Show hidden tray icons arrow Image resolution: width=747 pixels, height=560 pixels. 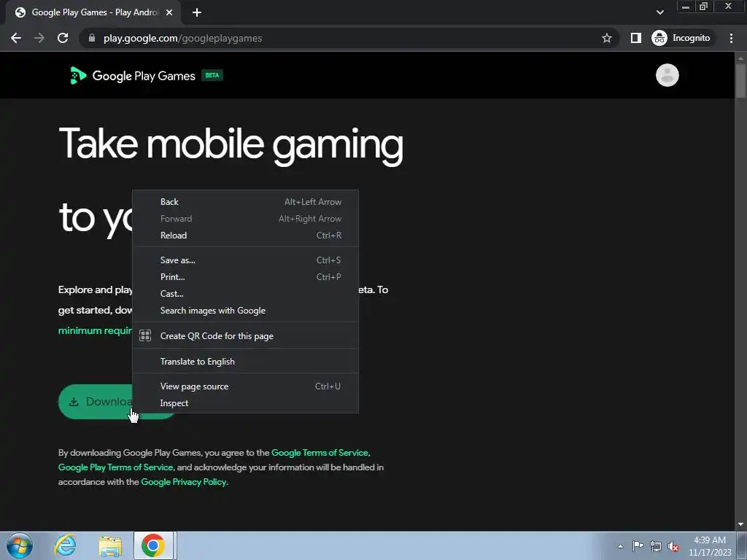620,546
